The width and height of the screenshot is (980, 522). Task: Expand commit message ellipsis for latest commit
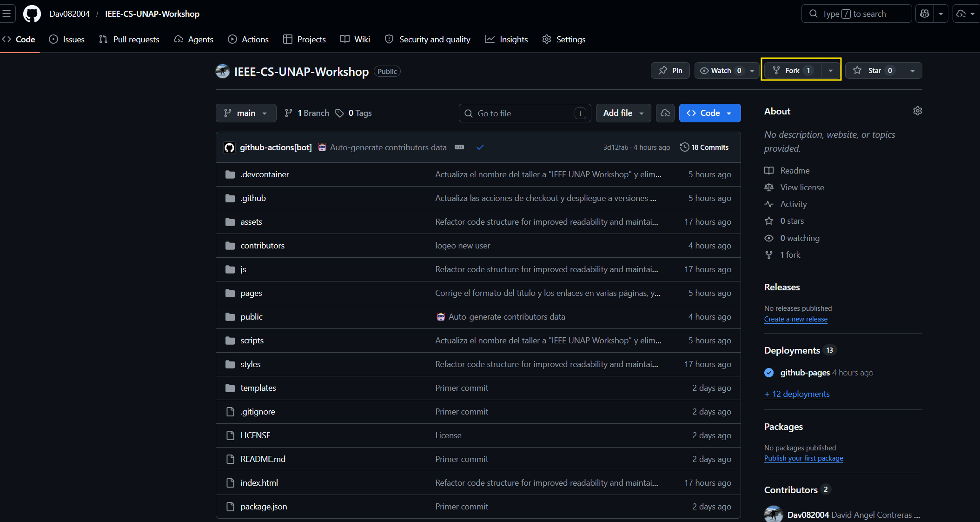459,147
